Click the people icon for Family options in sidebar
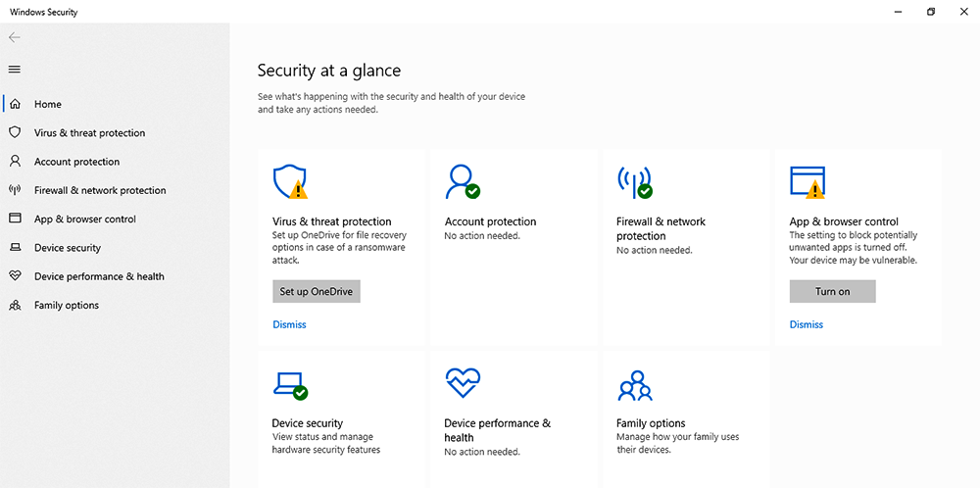The width and height of the screenshot is (980, 488). pos(15,305)
